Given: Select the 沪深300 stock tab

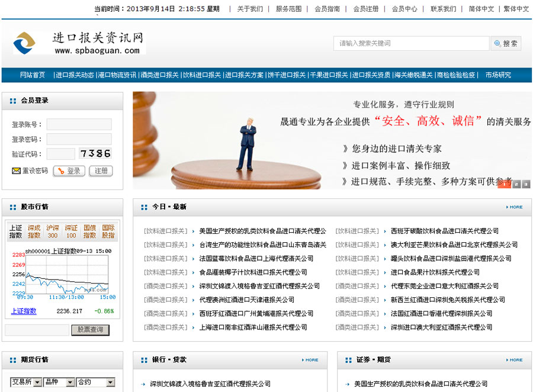Looking at the screenshot, I should 52,232.
